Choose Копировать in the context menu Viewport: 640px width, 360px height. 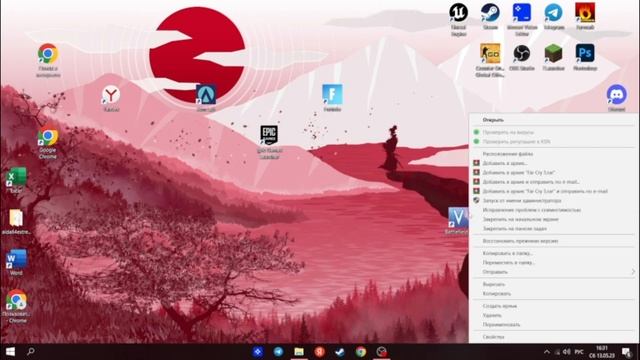(552, 293)
